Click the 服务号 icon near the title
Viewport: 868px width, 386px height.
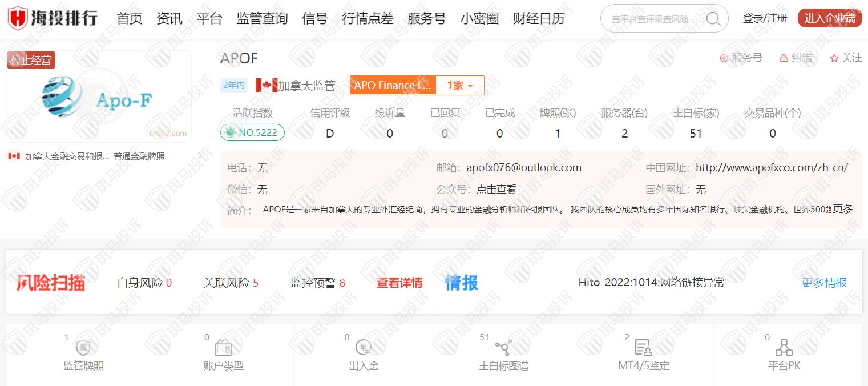coord(724,58)
